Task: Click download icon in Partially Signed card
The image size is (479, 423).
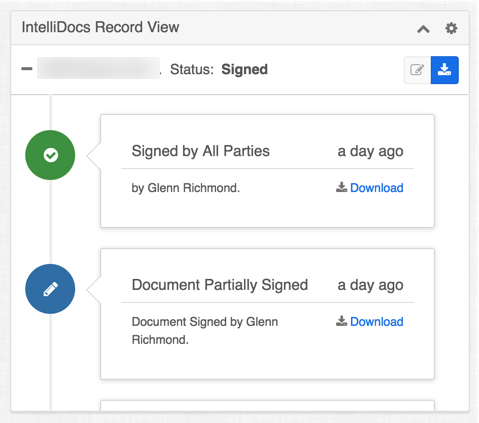Action: point(341,321)
